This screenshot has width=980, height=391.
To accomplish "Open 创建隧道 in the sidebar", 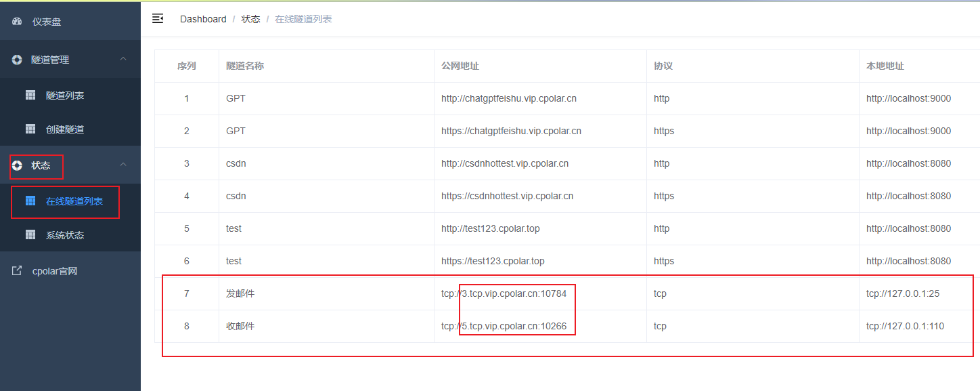I will tap(70, 129).
